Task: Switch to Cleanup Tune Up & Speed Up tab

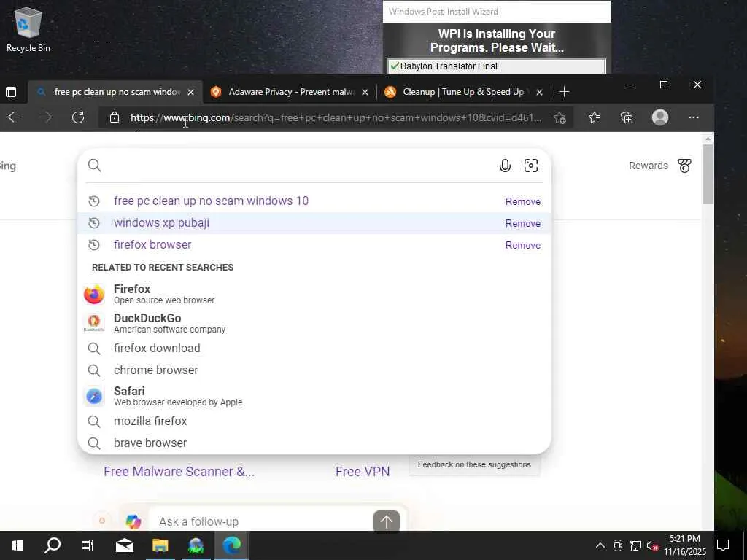Action: point(463,92)
